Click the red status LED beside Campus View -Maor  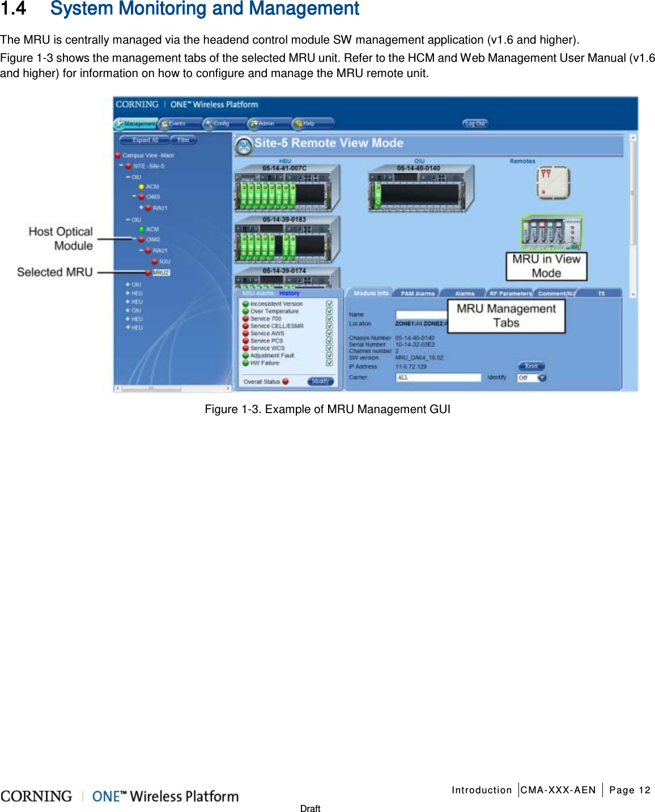tap(118, 155)
